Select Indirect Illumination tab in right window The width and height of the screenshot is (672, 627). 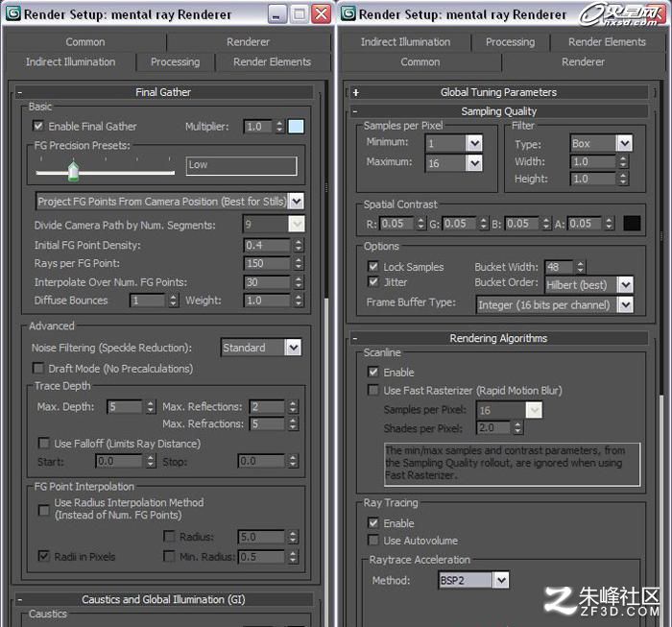tap(405, 41)
